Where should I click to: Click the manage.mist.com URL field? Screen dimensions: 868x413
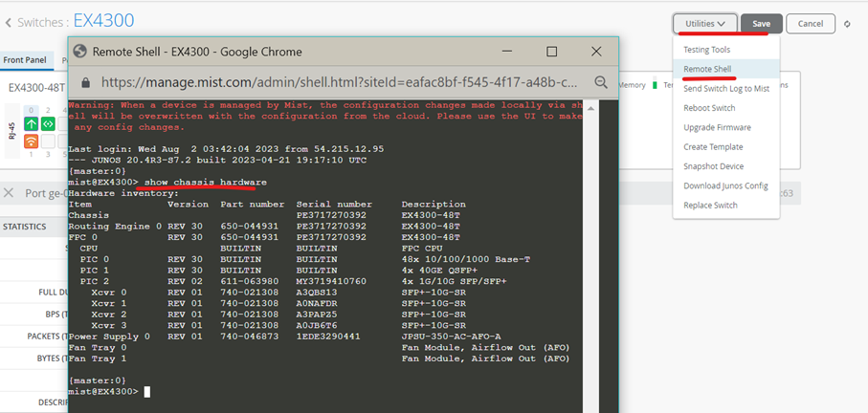[x=340, y=82]
